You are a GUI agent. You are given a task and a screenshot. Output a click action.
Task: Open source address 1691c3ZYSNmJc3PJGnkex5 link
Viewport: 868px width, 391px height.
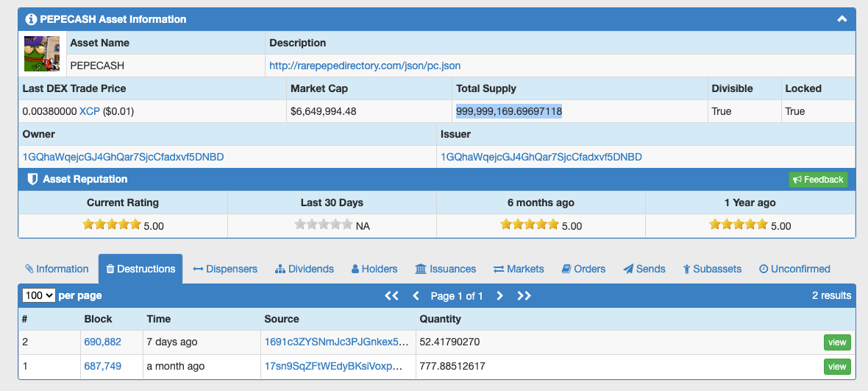337,342
